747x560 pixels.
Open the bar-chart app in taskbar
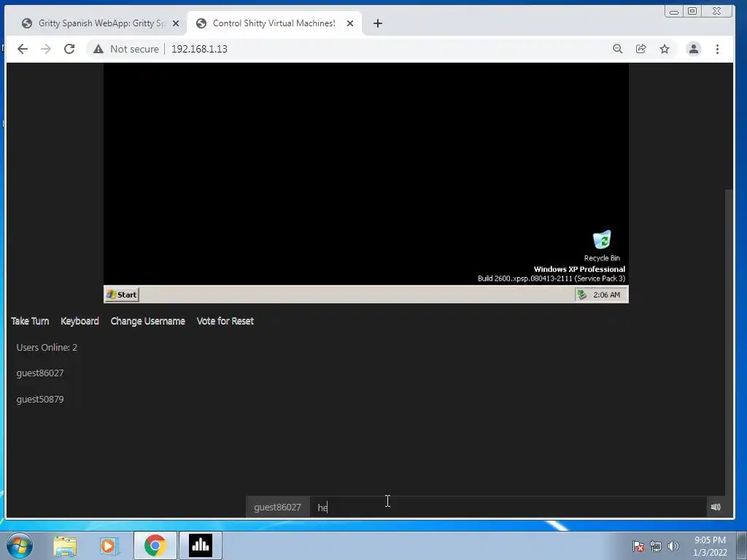(201, 545)
